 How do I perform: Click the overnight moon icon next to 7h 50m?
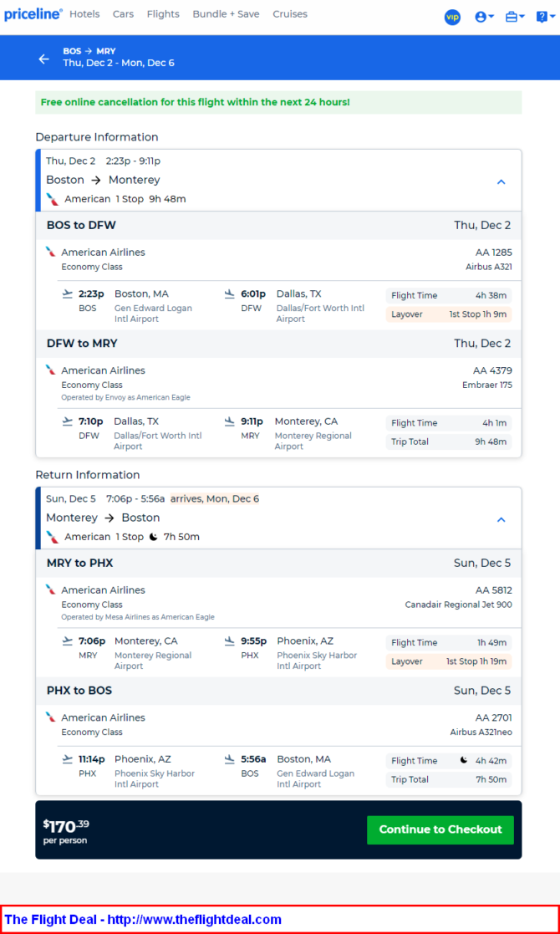coord(154,537)
